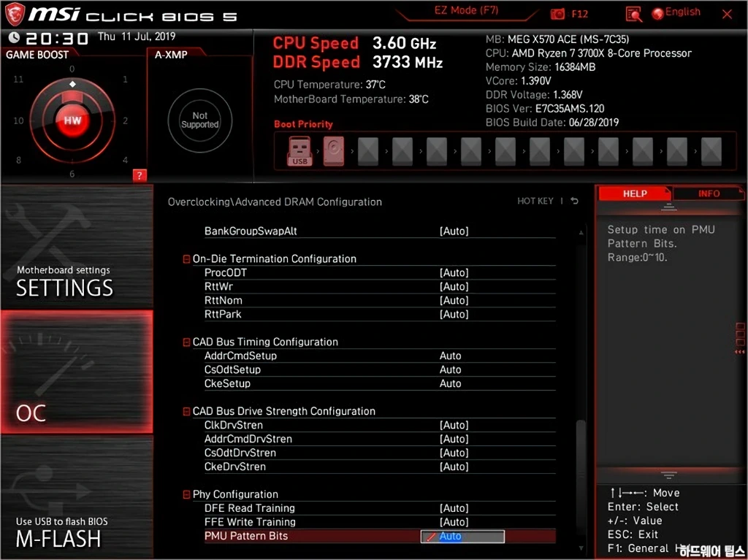
Task: Click the Boot Priority label
Action: [303, 124]
